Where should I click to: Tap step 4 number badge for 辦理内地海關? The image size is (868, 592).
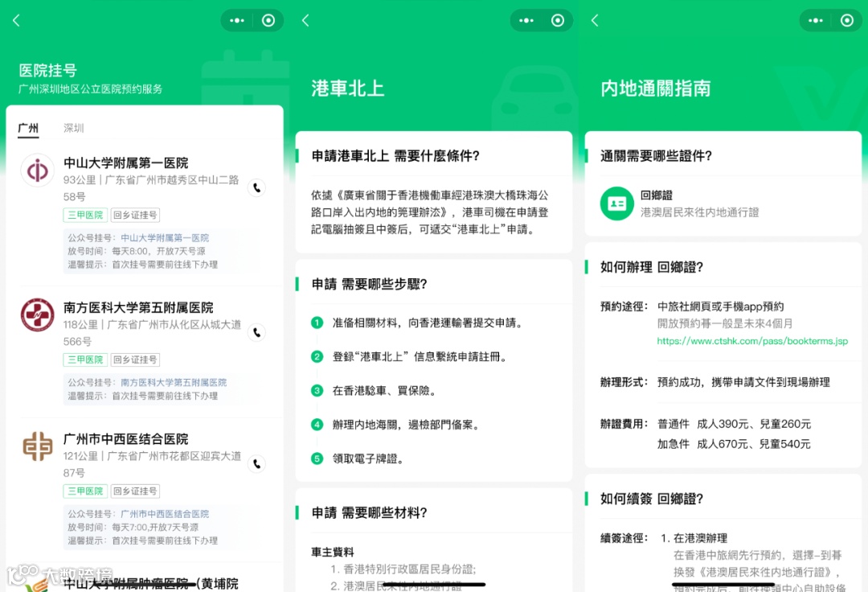(x=317, y=425)
